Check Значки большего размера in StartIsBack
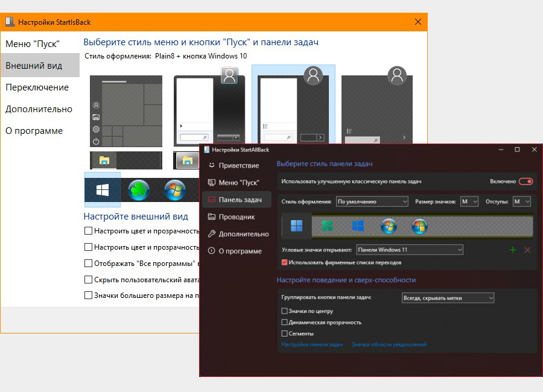The image size is (543, 392). click(x=88, y=296)
